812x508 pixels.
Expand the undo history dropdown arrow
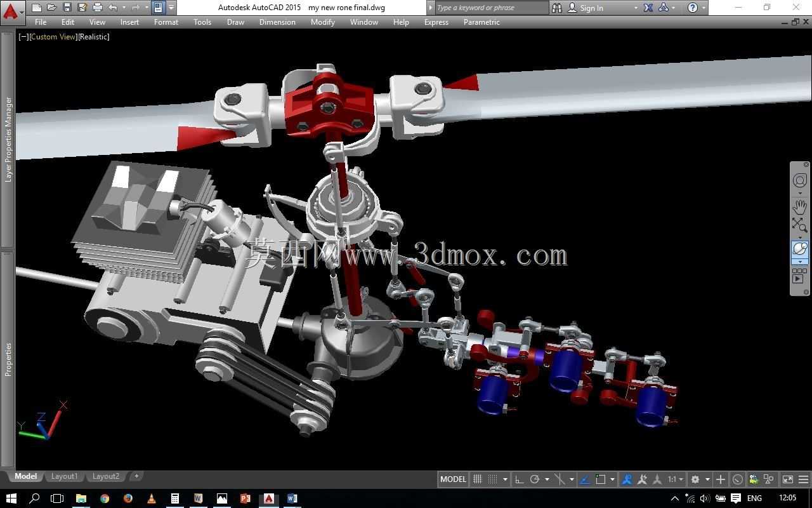coord(123,8)
